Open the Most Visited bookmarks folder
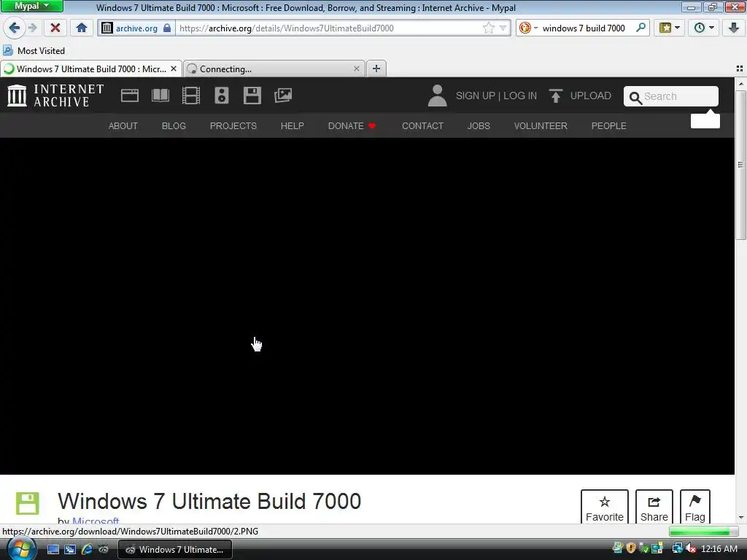747x560 pixels. point(34,50)
